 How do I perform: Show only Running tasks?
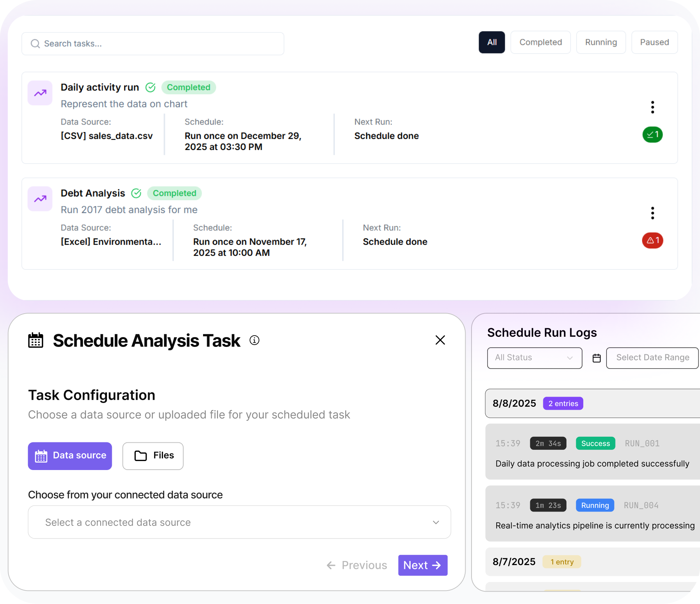pos(601,42)
